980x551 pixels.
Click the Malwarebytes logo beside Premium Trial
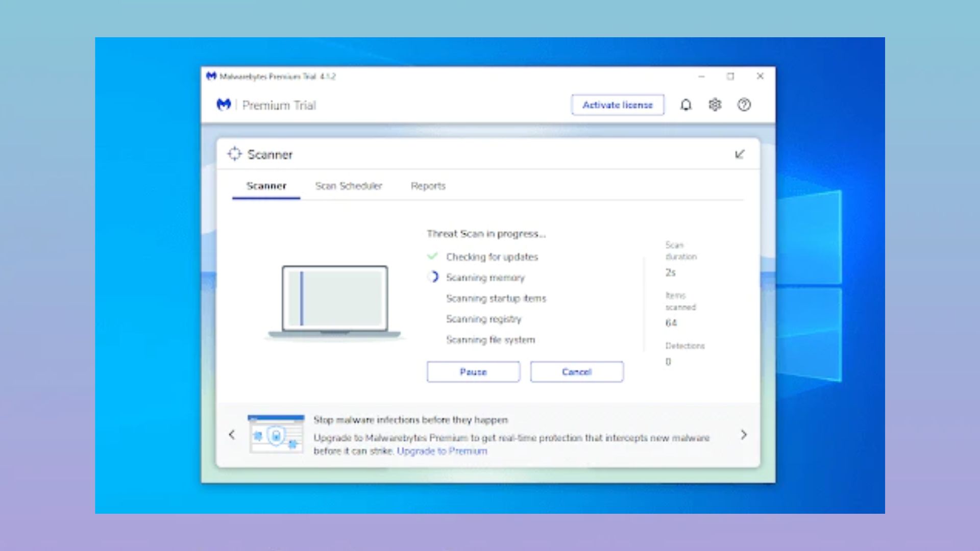pos(224,105)
